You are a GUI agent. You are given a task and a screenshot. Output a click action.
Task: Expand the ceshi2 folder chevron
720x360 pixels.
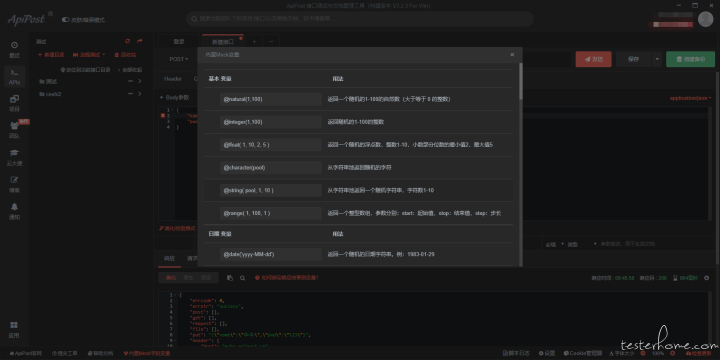140,94
